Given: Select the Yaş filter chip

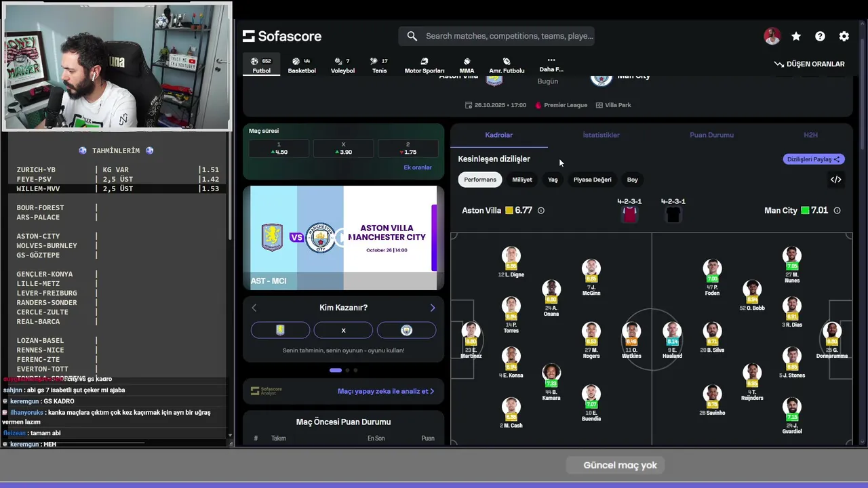Looking at the screenshot, I should click(553, 180).
